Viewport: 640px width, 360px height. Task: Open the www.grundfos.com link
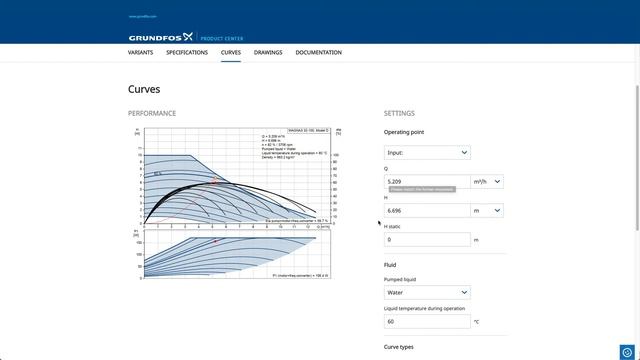tap(142, 16)
